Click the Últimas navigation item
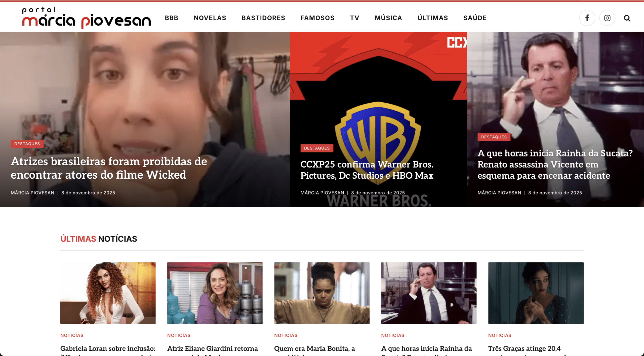Image resolution: width=644 pixels, height=356 pixels. 432,18
